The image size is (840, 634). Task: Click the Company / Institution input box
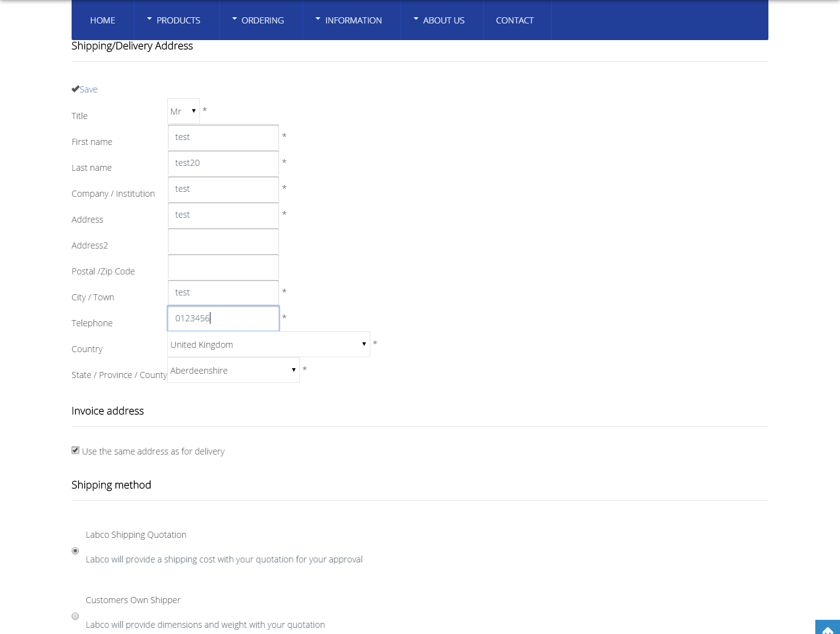223,189
